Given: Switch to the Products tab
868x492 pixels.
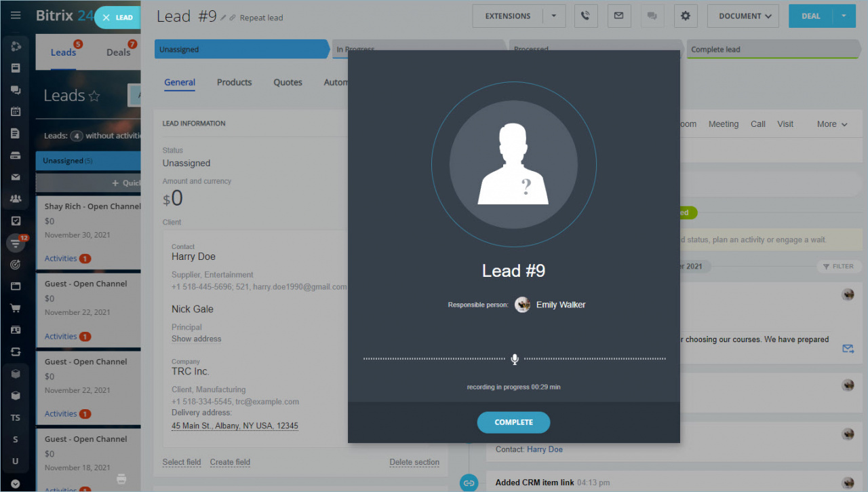Looking at the screenshot, I should (x=234, y=82).
